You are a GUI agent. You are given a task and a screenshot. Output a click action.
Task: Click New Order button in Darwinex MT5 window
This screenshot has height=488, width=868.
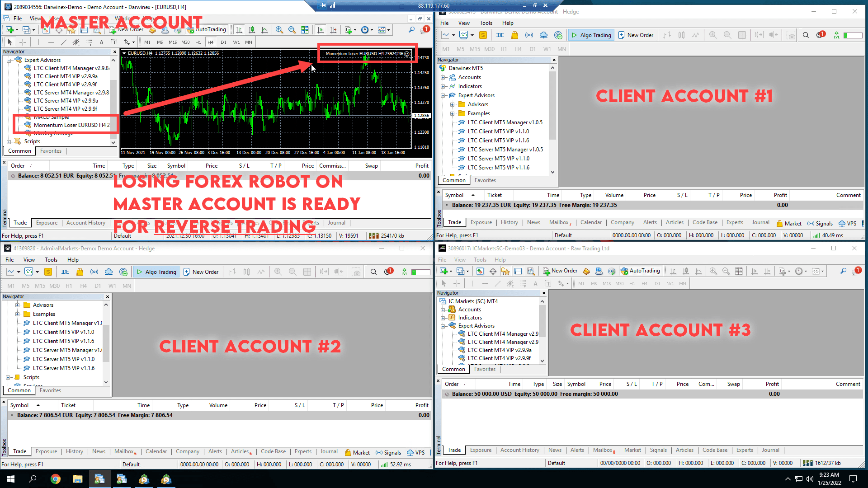[x=636, y=35]
